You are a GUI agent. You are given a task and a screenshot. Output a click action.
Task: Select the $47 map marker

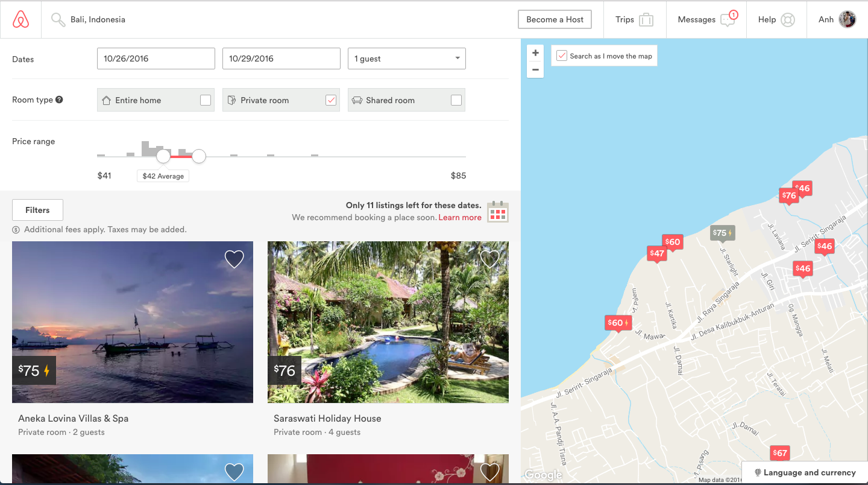click(x=657, y=254)
